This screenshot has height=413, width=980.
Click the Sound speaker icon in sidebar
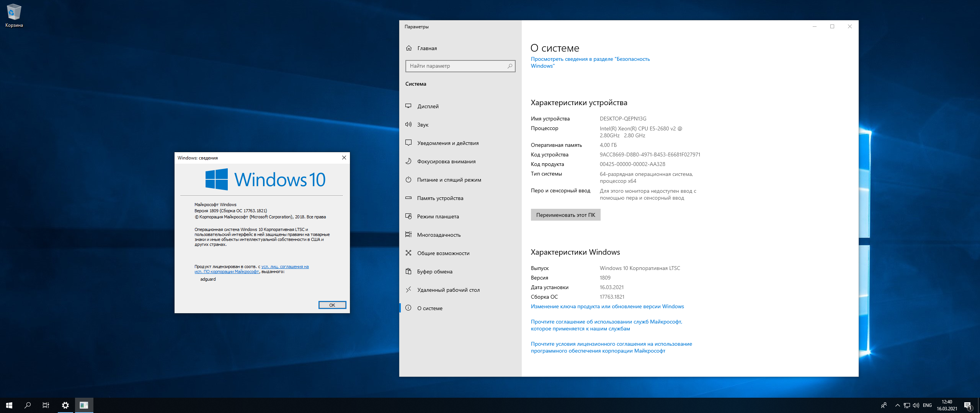pos(408,124)
